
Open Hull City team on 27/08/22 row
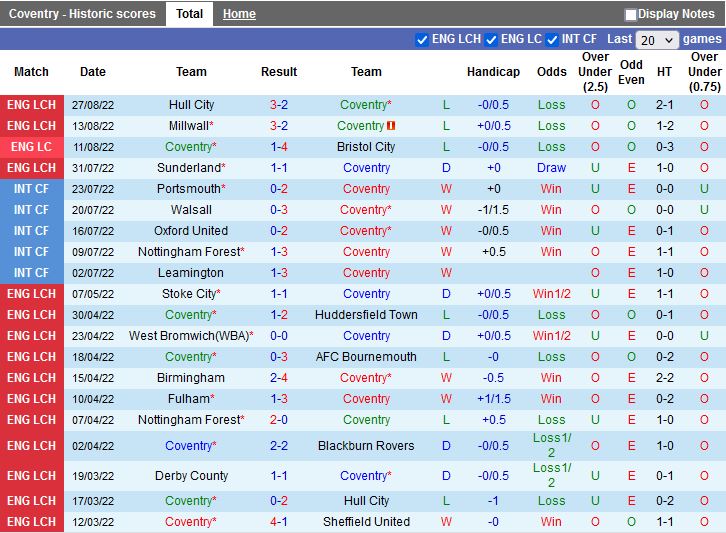pyautogui.click(x=191, y=105)
